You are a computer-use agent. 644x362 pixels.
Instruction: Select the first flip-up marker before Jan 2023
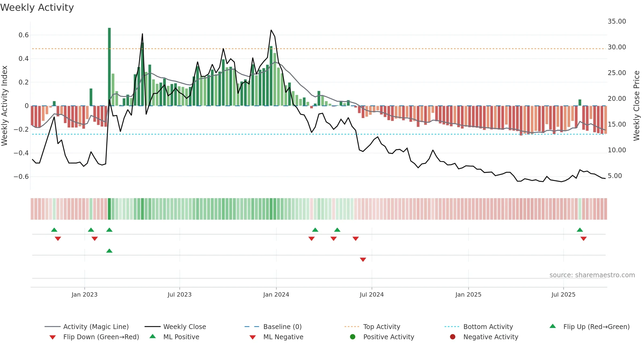[x=54, y=230]
